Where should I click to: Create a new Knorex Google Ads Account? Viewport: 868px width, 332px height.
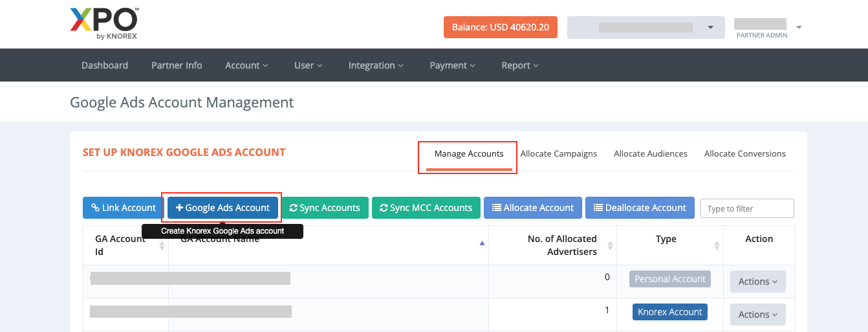point(222,208)
